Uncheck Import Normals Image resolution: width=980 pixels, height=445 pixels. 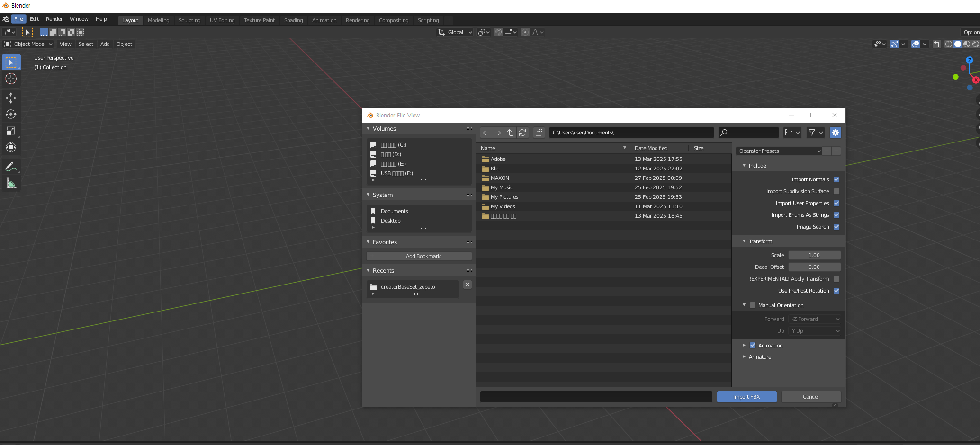click(836, 179)
